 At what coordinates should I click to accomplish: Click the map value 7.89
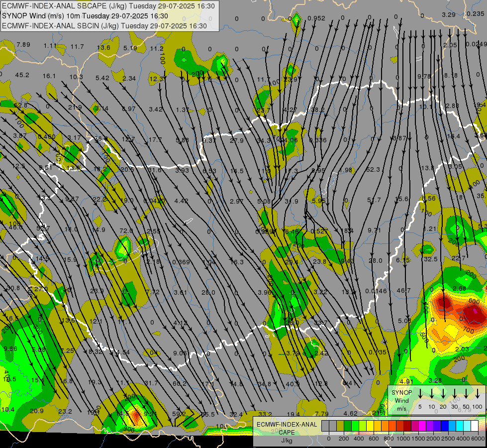point(23,44)
